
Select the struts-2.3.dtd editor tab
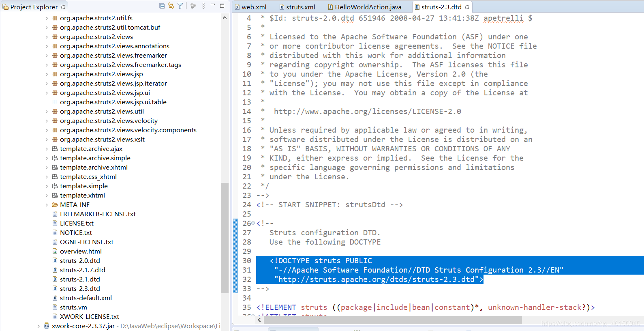point(441,7)
